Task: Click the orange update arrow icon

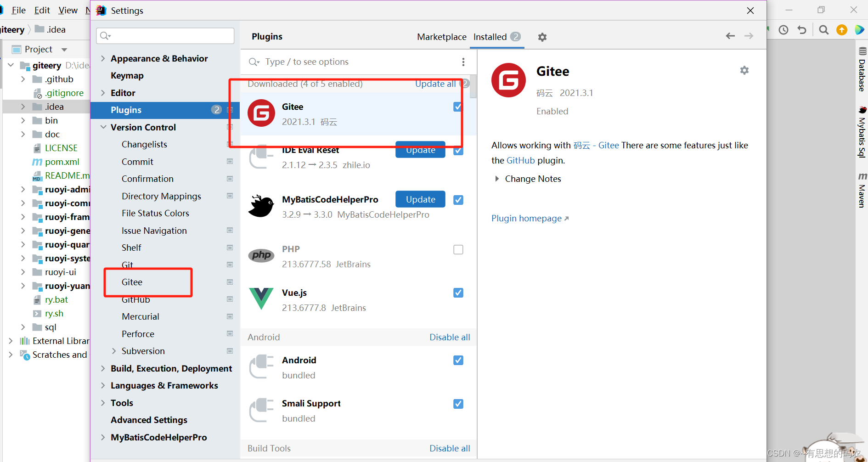Action: coord(842,30)
